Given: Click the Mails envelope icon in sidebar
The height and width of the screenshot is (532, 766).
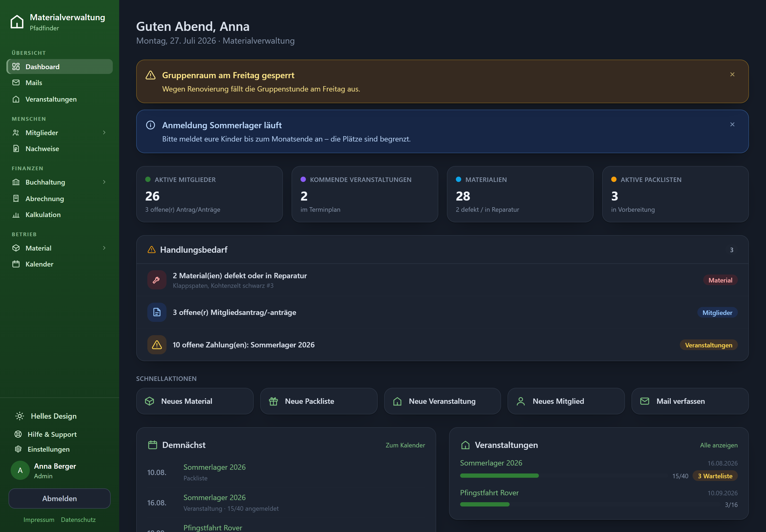Looking at the screenshot, I should click(x=16, y=83).
